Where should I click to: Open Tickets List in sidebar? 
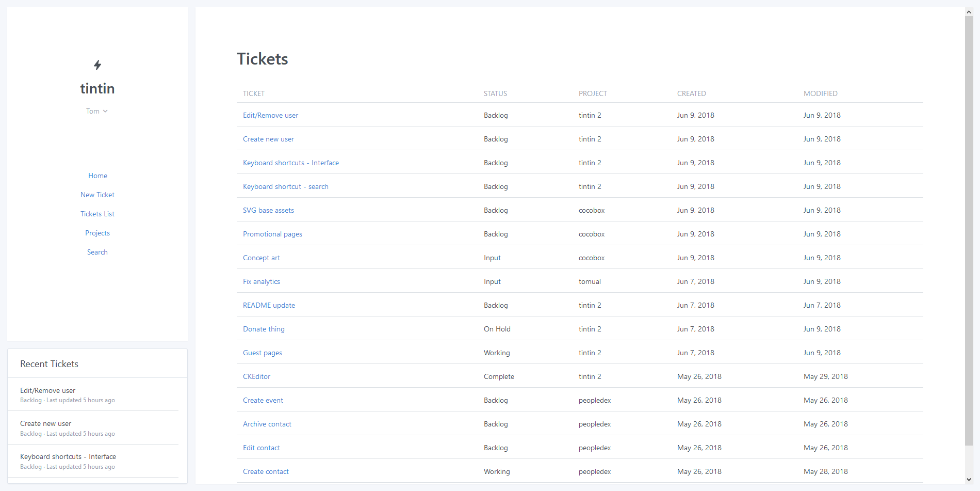[97, 214]
